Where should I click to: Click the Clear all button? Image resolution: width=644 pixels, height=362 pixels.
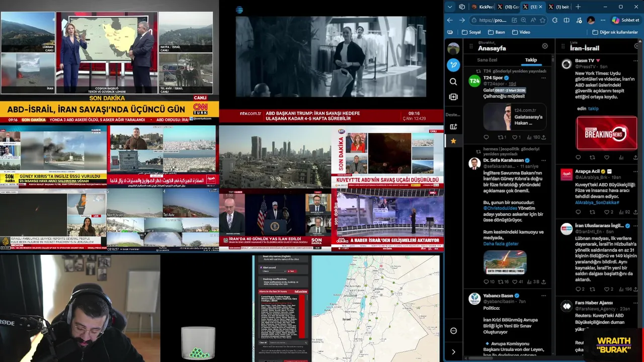click(x=263, y=342)
